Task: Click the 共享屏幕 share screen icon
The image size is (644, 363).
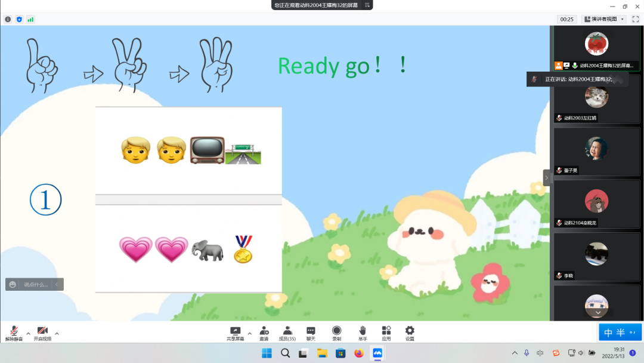Action: pos(236,333)
